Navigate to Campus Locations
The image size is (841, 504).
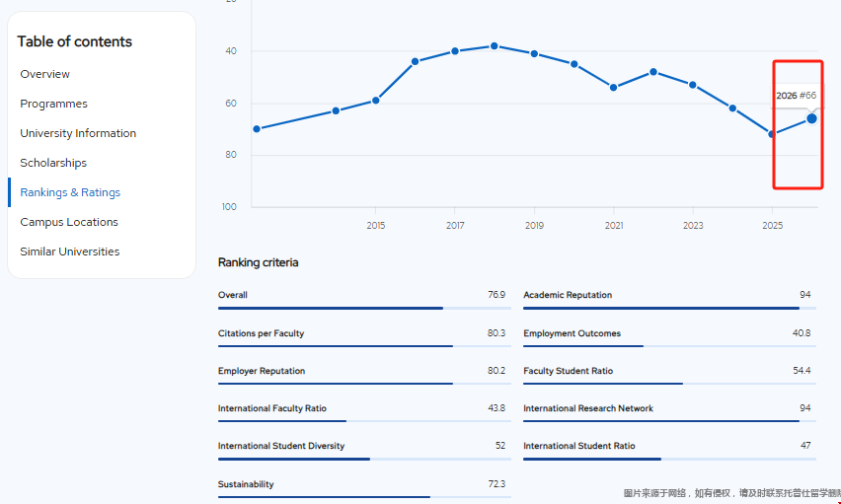point(69,222)
